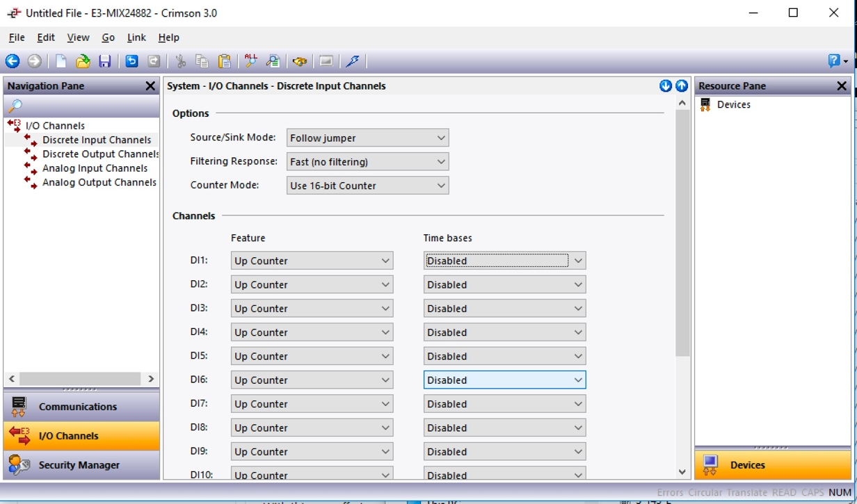Open DI6 Feature dropdown
This screenshot has width=857, height=504.
[312, 380]
